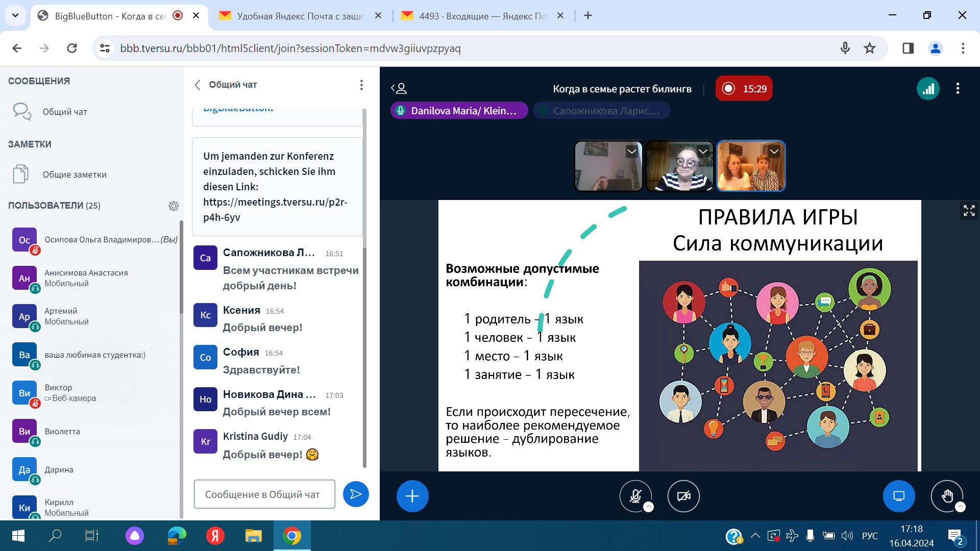980x551 pixels.
Task: Click the share screen monitor button
Action: click(898, 496)
